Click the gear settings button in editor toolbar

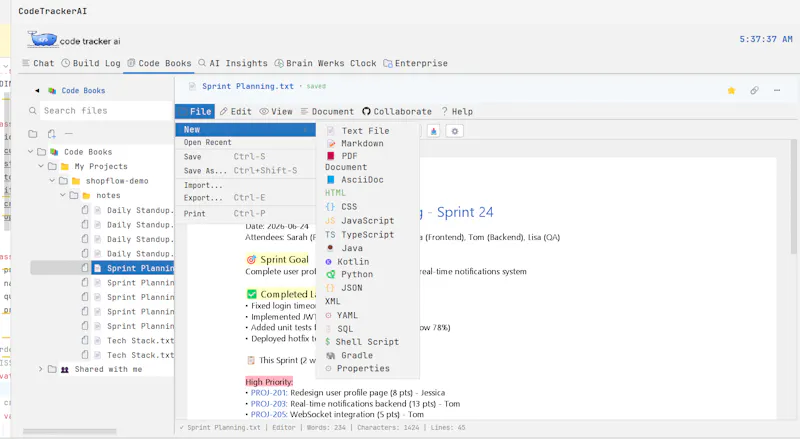(x=455, y=131)
